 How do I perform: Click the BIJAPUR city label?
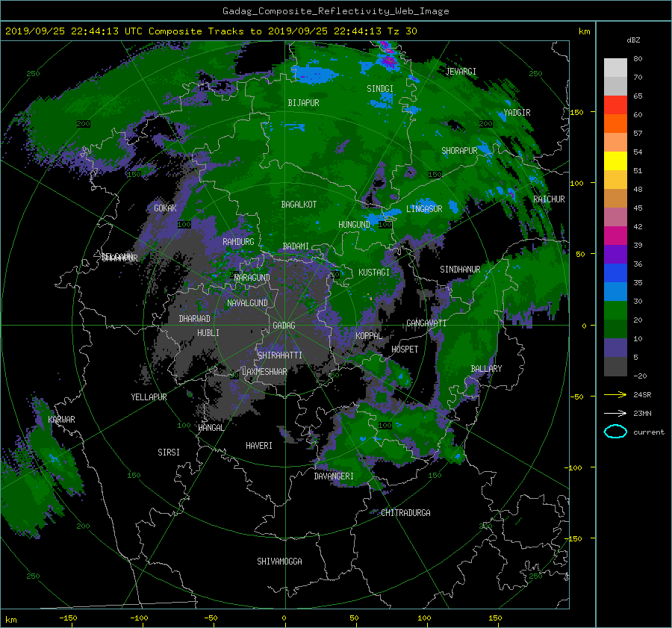pyautogui.click(x=303, y=103)
